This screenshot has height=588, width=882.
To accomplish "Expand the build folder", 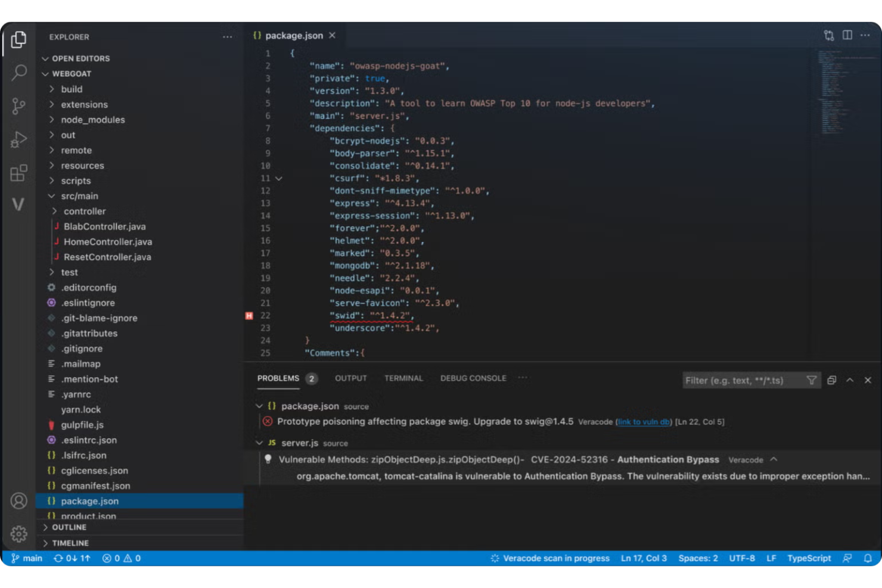I will [x=52, y=89].
